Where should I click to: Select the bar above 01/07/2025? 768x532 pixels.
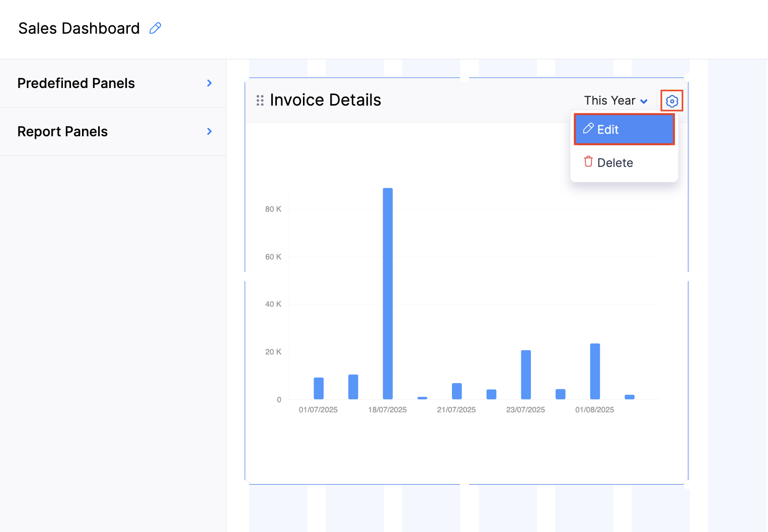coord(319,388)
